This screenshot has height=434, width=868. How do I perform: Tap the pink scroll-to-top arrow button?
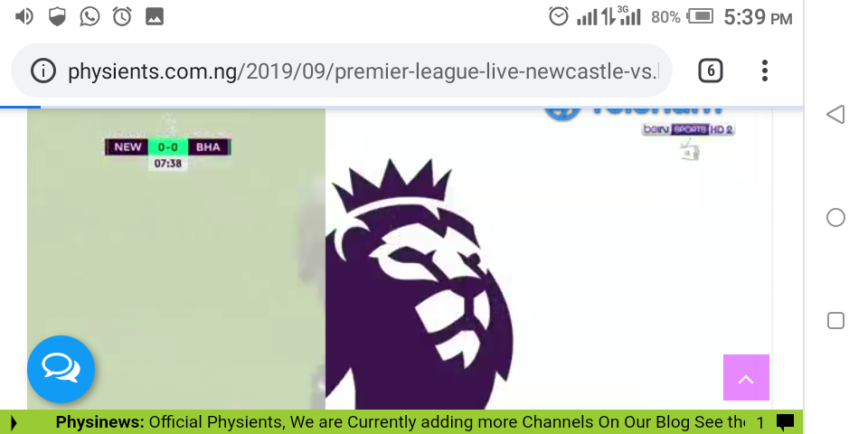click(x=746, y=378)
